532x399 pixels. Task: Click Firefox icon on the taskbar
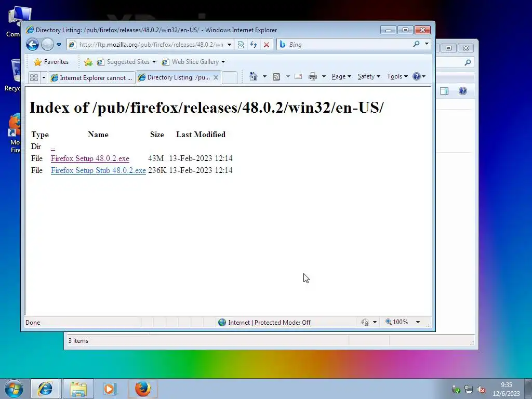tap(143, 389)
